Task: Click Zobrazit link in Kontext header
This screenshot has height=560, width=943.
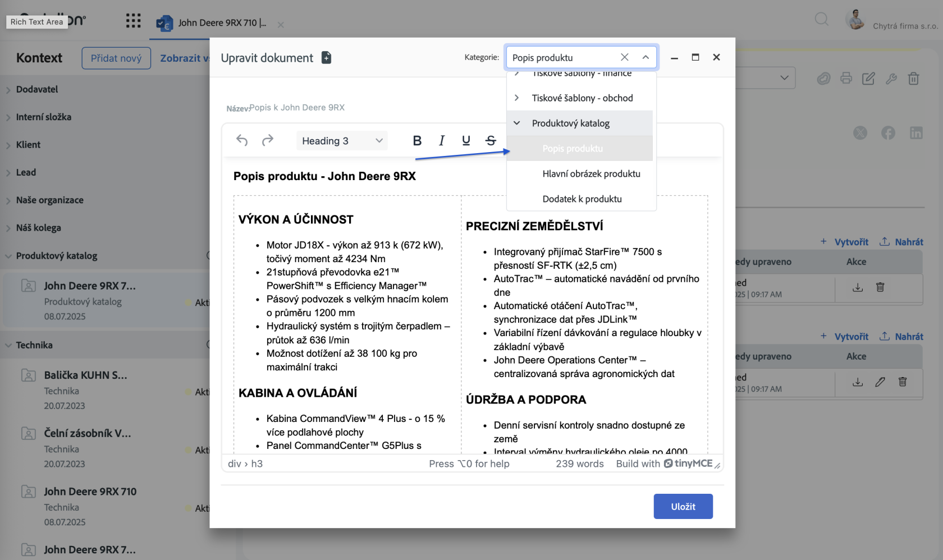Action: click(x=184, y=58)
